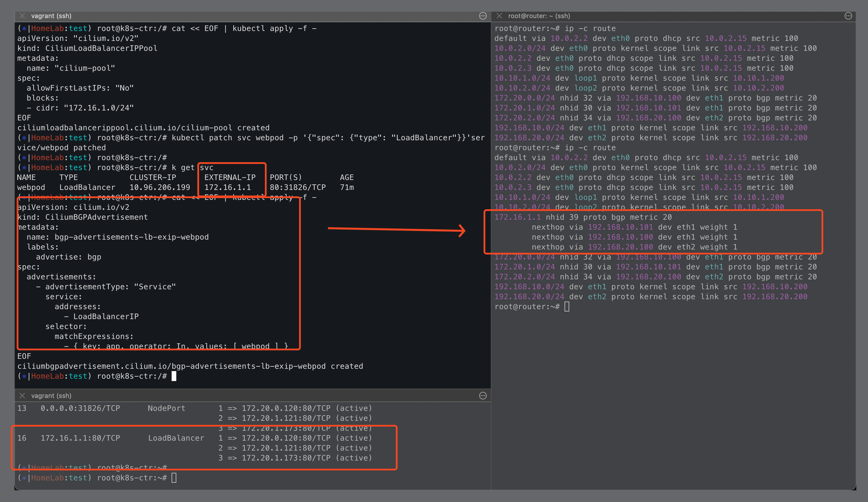Click the EXTERNAL-IP value 172.16.1.1
868x502 pixels.
click(227, 187)
